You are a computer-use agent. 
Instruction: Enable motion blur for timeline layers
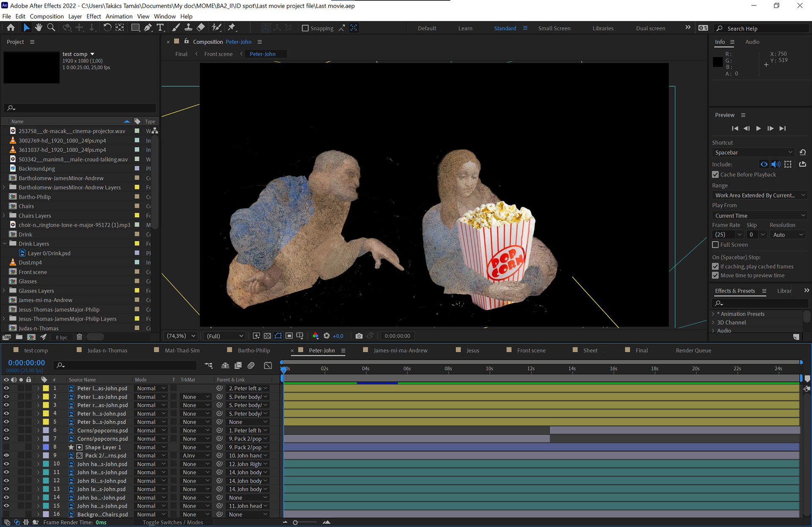pyautogui.click(x=251, y=365)
